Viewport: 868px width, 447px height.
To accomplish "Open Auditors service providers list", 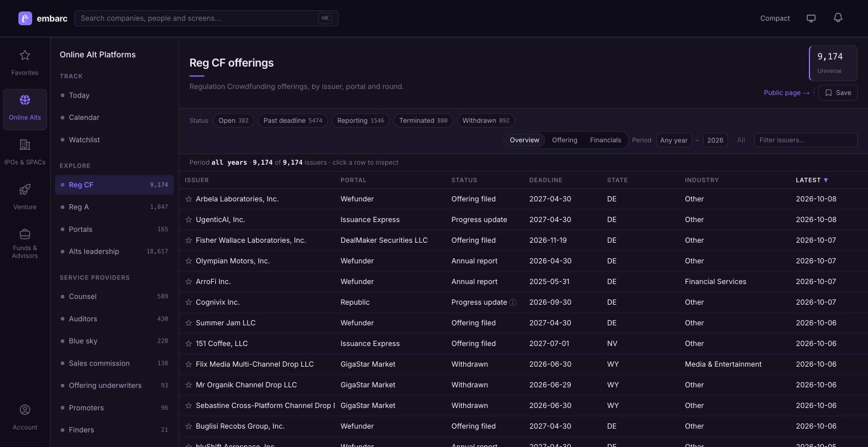I will click(114, 319).
